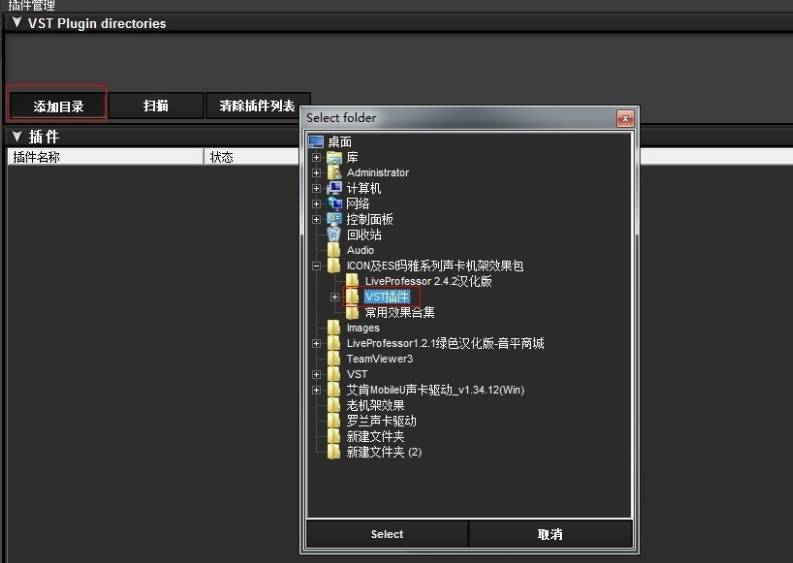
Task: Confirm with the Select button
Action: click(x=387, y=534)
